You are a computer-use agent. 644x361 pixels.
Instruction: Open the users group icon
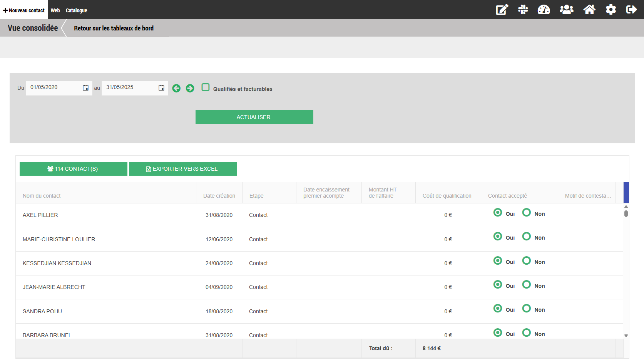click(x=566, y=10)
